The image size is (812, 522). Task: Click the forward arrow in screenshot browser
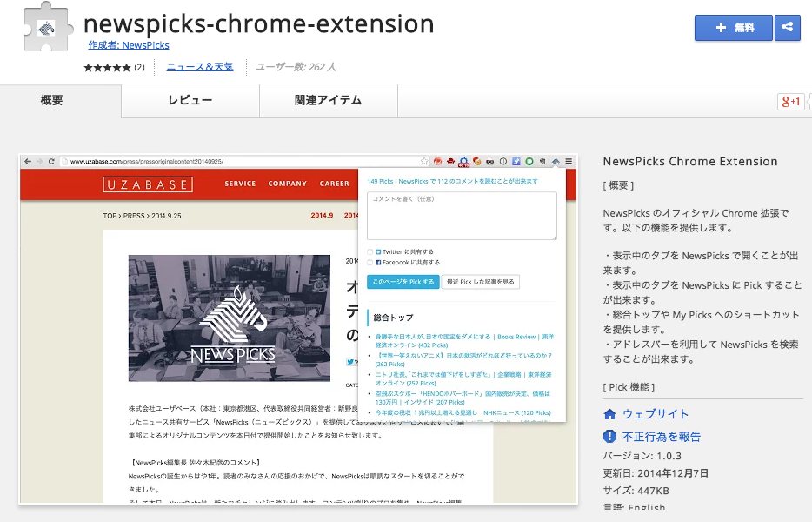39,161
